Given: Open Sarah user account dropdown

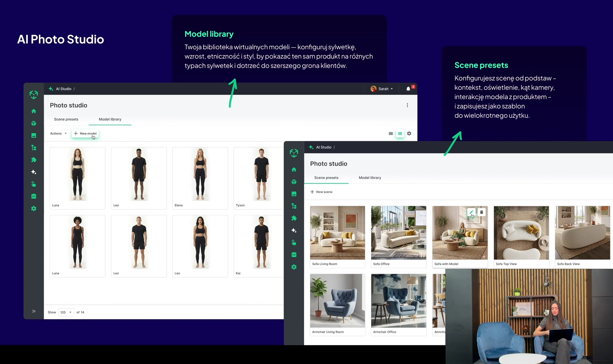Looking at the screenshot, I should click(x=382, y=89).
